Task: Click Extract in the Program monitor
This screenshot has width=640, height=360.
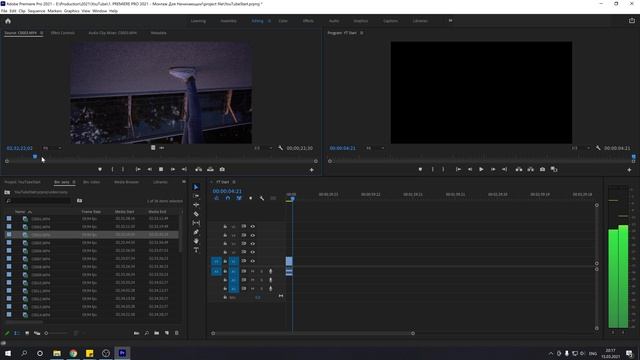Action: [531, 169]
